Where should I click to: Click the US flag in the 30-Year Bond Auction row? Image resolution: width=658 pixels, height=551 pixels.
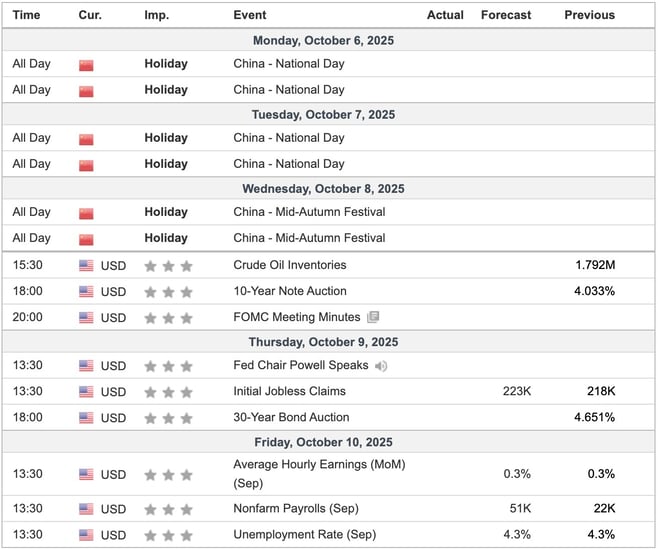(x=86, y=418)
